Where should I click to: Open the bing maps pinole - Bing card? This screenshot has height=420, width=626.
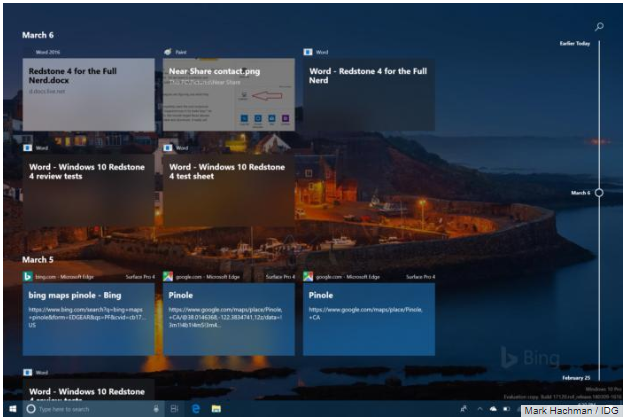pyautogui.click(x=89, y=319)
